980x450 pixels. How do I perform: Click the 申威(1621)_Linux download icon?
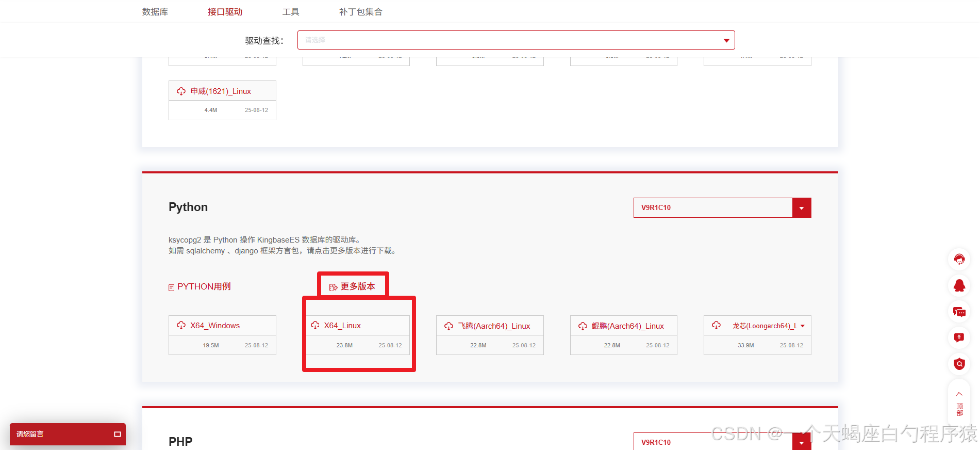[x=181, y=91]
